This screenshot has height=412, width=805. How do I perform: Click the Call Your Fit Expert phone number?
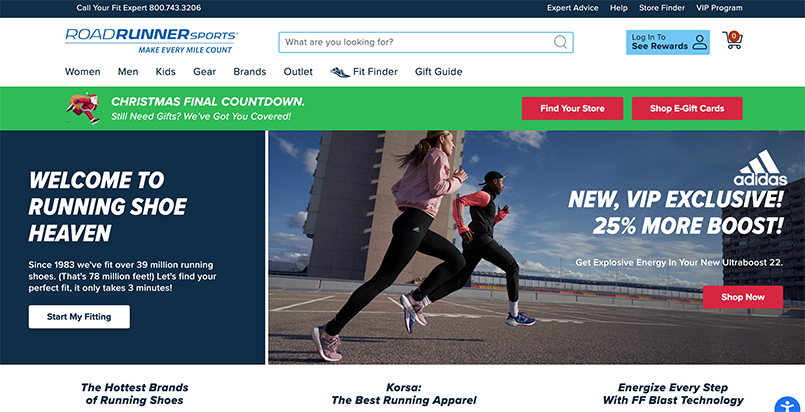pyautogui.click(x=139, y=8)
